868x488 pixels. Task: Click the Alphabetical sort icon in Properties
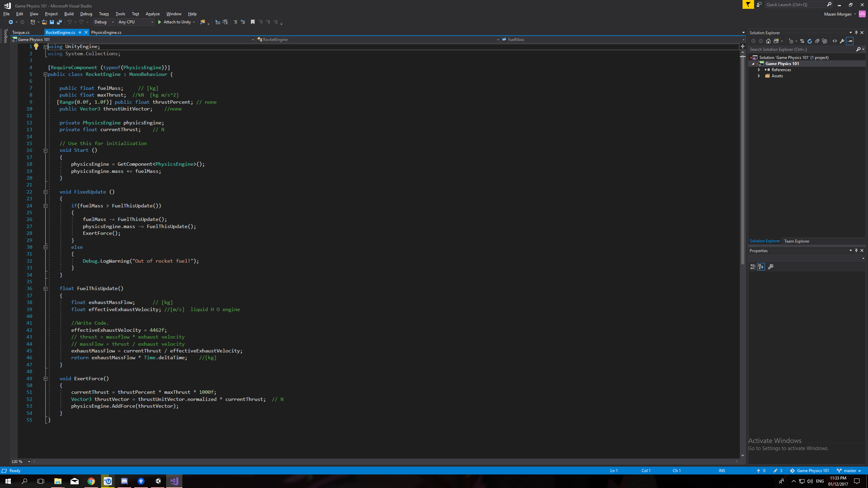[x=761, y=267]
